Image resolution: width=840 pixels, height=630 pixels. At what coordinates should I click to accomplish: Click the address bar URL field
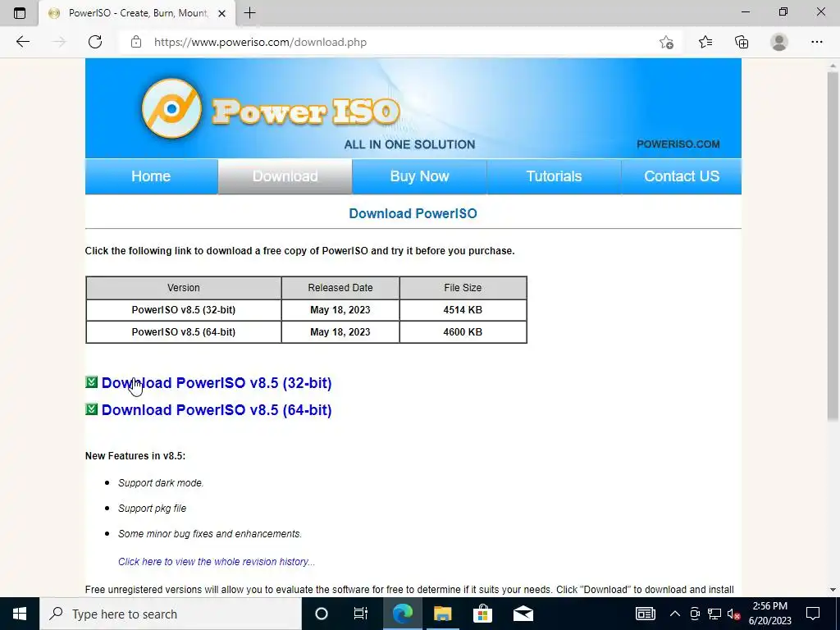(x=396, y=42)
